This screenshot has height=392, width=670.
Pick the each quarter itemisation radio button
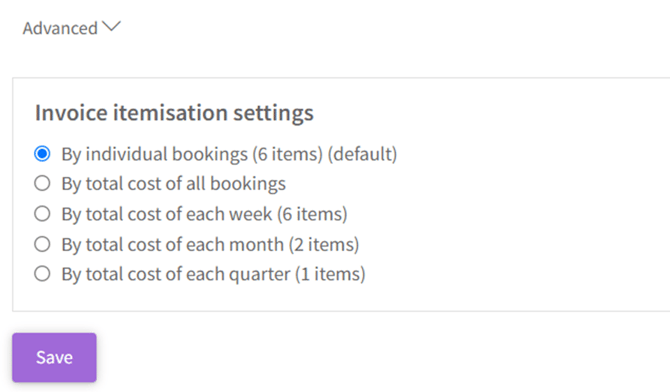coord(42,274)
